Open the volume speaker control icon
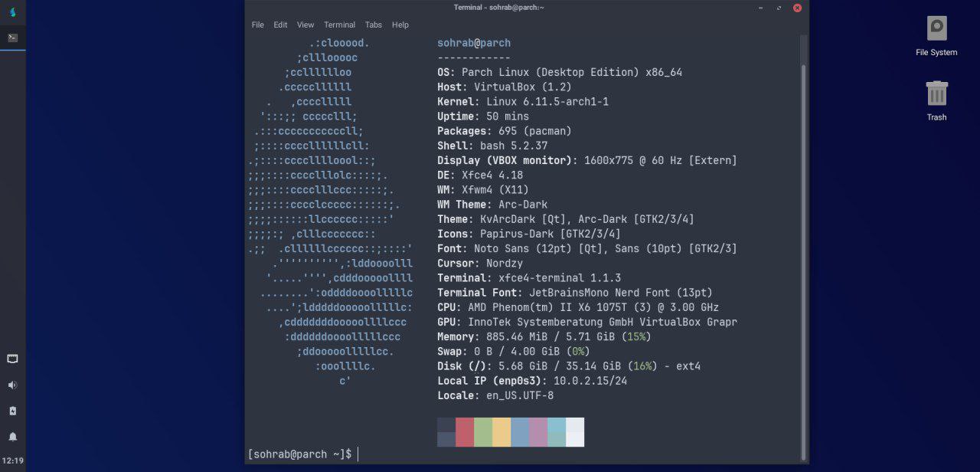This screenshot has height=472, width=980. pyautogui.click(x=12, y=385)
